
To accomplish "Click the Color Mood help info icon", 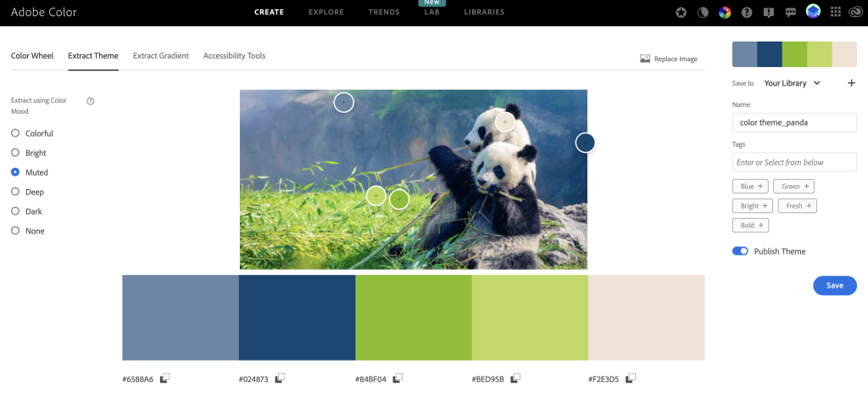I will (91, 102).
